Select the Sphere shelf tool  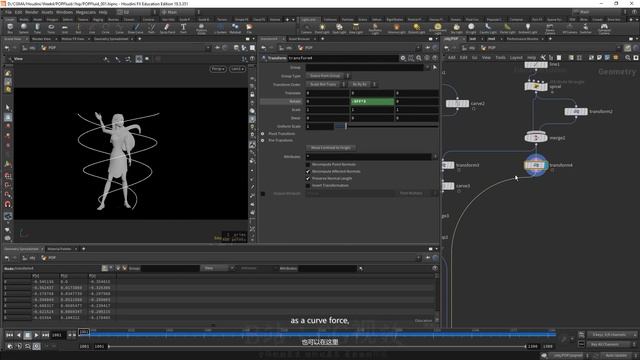(x=24, y=29)
